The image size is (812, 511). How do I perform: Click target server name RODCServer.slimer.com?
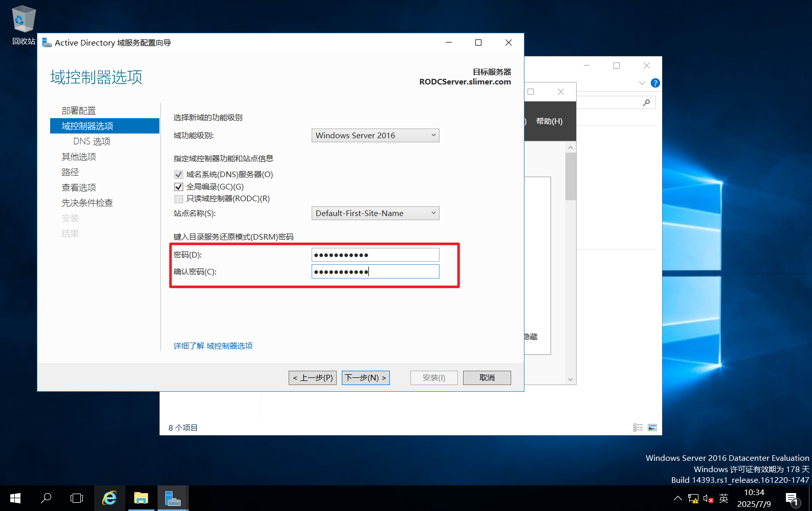[465, 82]
